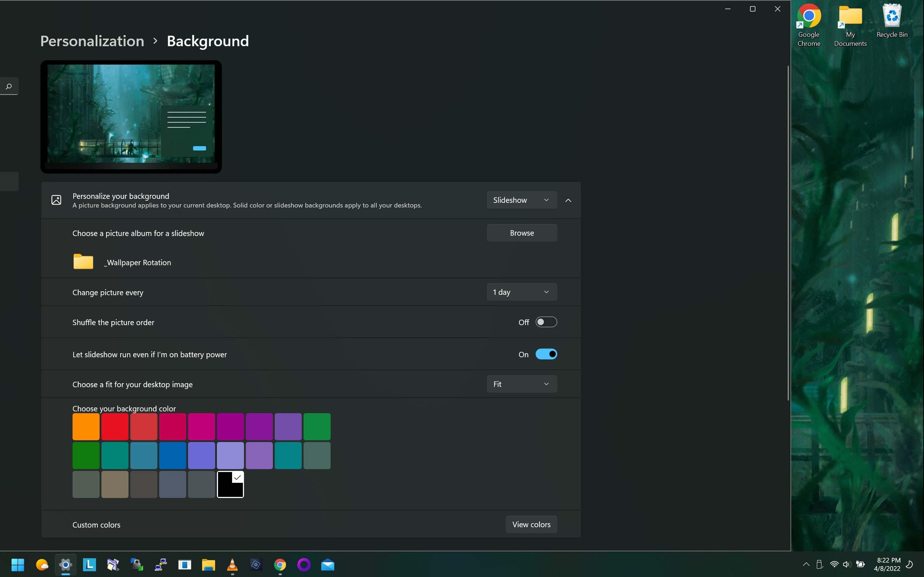This screenshot has height=577, width=924.
Task: Turn off slideshow on battery power
Action: click(x=546, y=354)
